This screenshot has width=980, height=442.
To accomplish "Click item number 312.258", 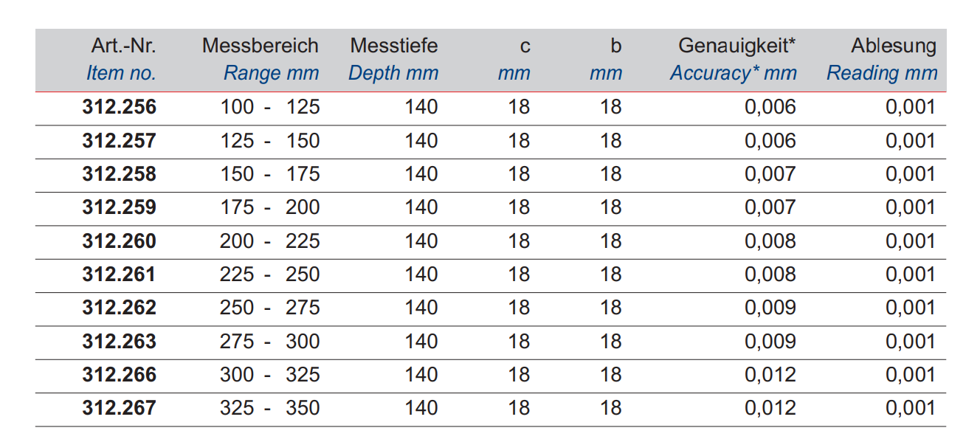I will (x=120, y=174).
